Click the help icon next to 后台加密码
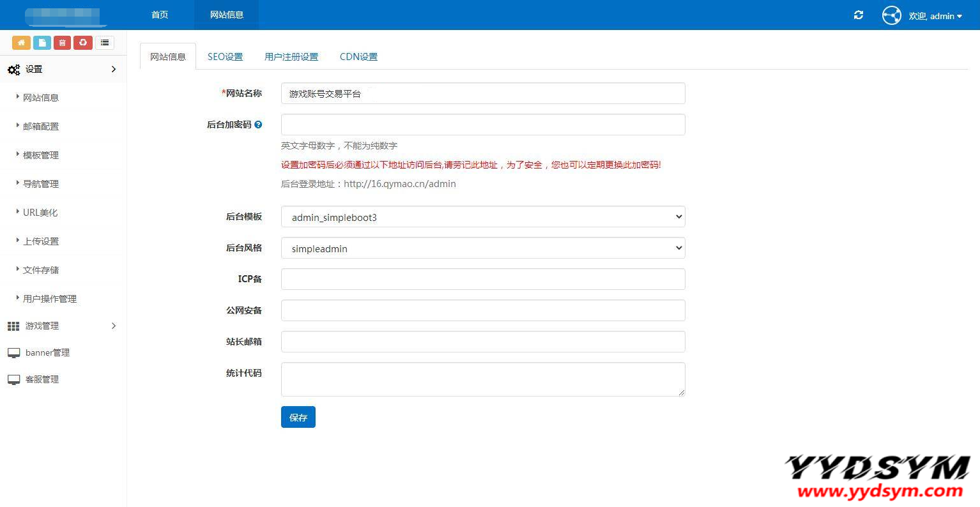The image size is (980, 507). 258,125
